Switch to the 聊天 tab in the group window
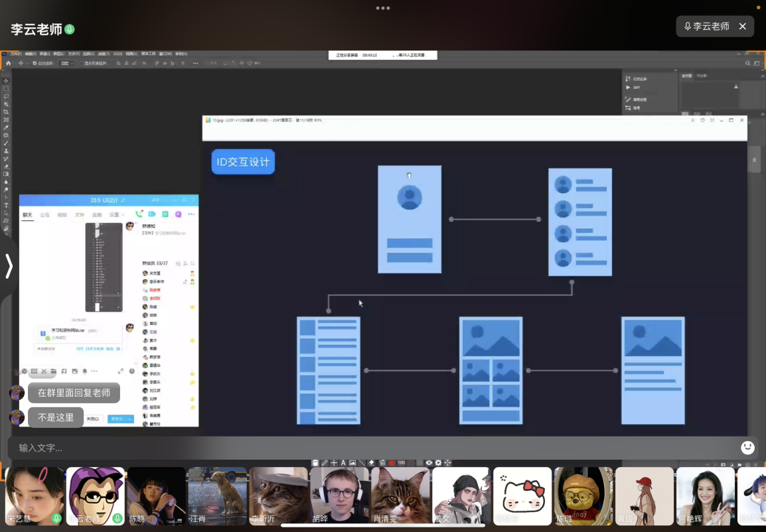 (27, 215)
